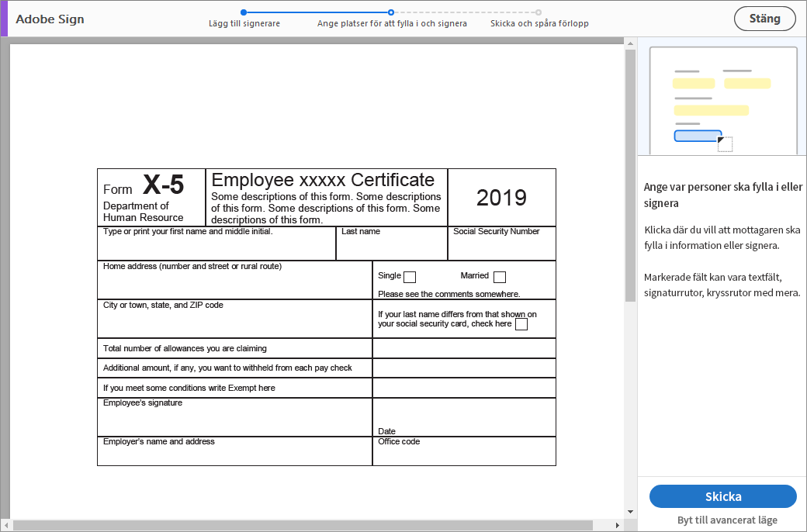Place a field under City or town, state, ZIP

(x=234, y=323)
